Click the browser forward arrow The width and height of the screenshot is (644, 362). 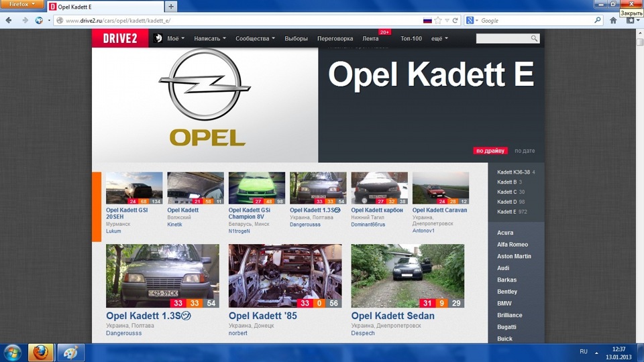point(25,20)
